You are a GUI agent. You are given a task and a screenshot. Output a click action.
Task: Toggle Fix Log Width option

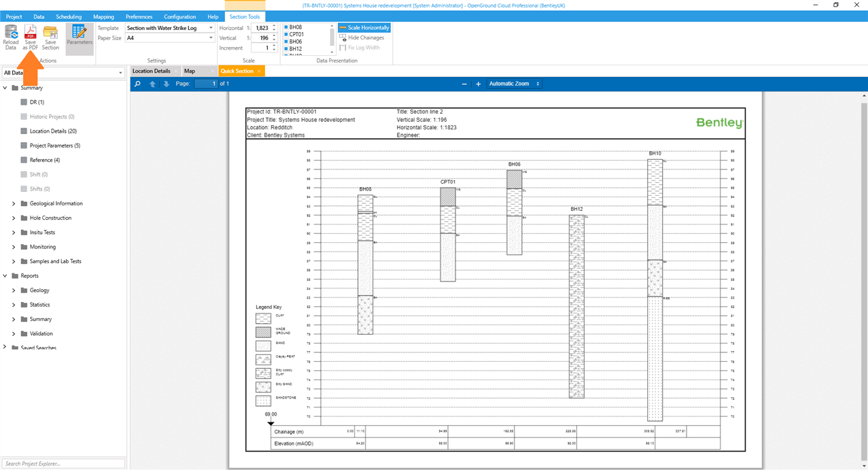[360, 48]
